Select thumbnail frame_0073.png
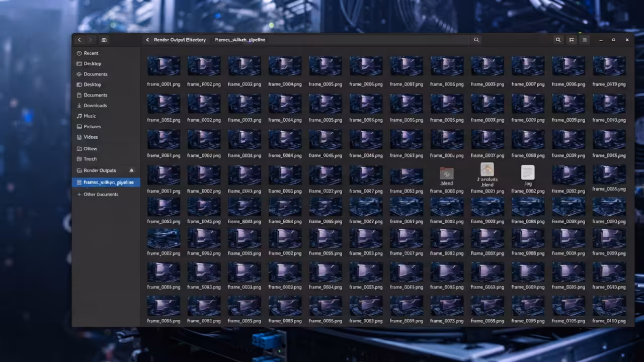The image size is (644, 362). [447, 306]
